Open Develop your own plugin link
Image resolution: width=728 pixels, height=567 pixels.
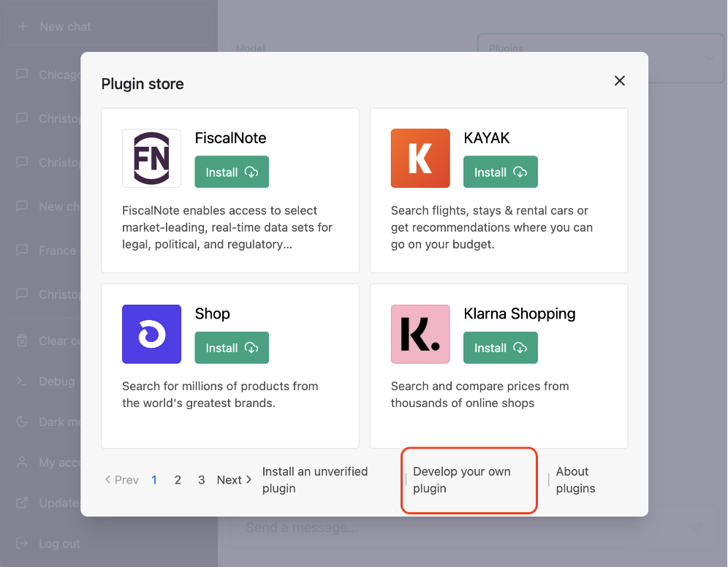(x=461, y=480)
